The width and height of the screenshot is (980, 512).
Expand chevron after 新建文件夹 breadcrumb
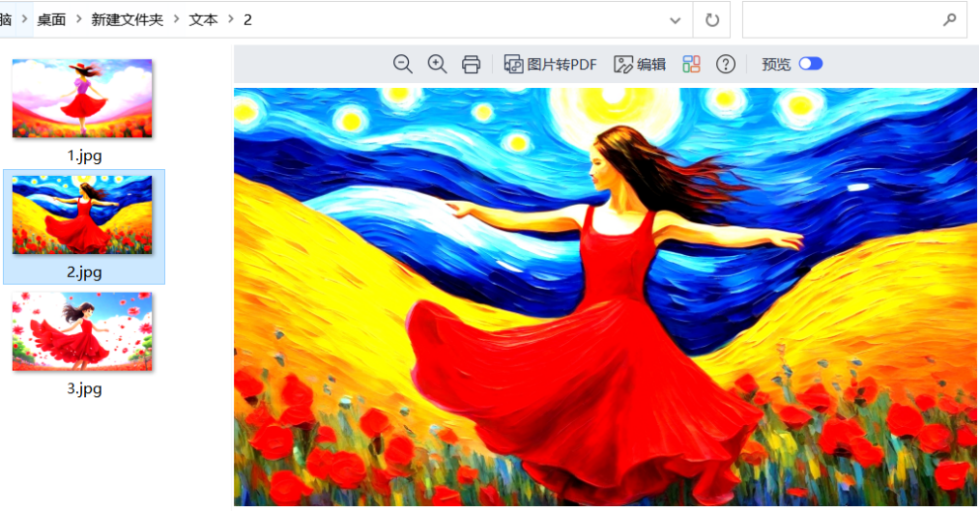[176, 20]
